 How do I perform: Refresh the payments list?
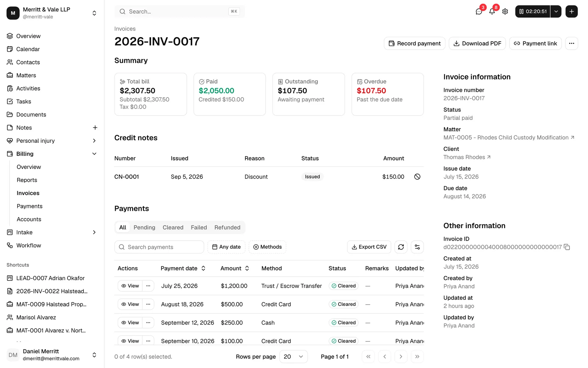[401, 247]
